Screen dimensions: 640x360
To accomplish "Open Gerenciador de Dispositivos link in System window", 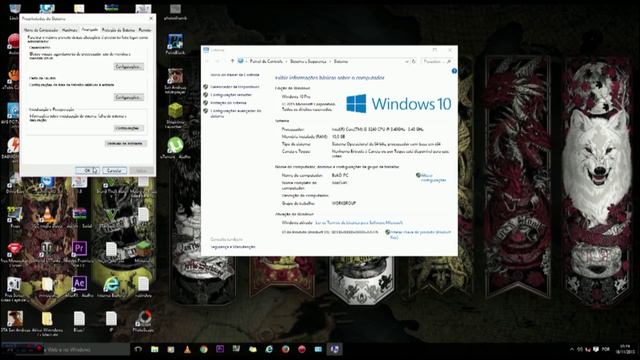I will pos(235,87).
